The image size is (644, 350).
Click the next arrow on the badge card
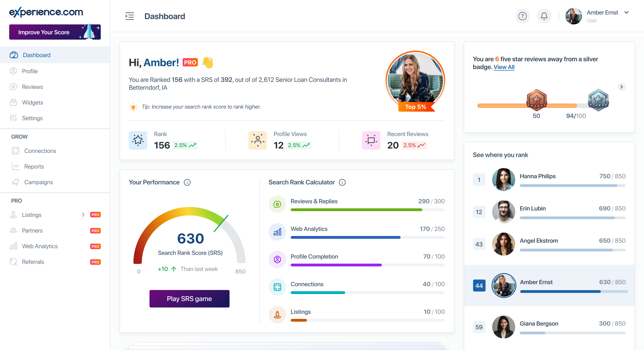[x=621, y=87]
